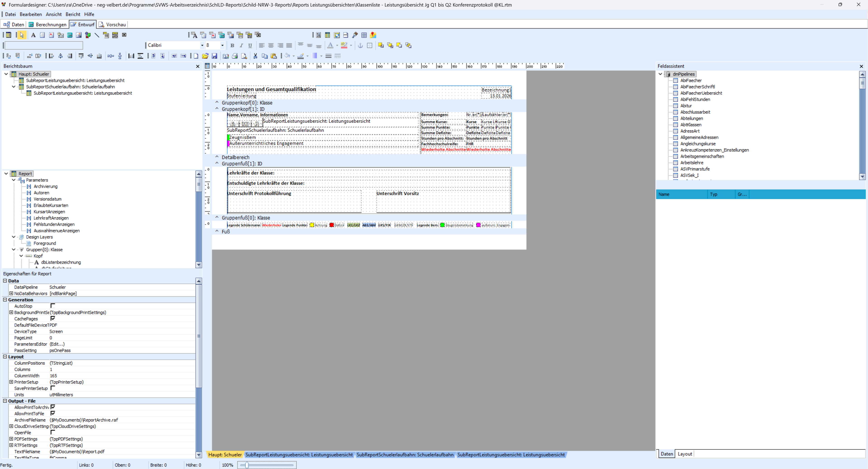The height and width of the screenshot is (469, 868).
Task: Choose the calculator Variable component tool
Action: coord(70,35)
